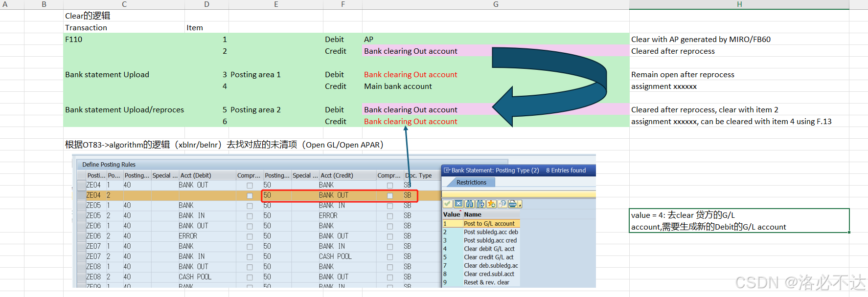Click the greyed technical help icon
This screenshot has width=868, height=297.
(502, 204)
